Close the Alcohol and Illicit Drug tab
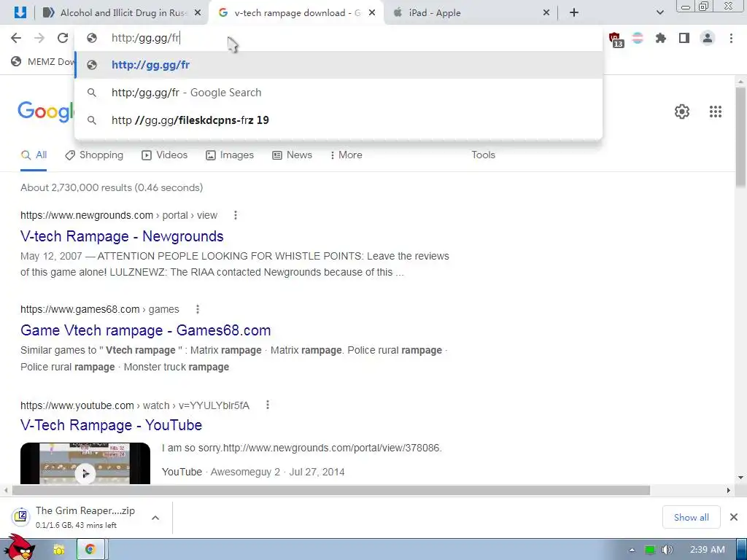The width and height of the screenshot is (747, 560). pos(198,13)
